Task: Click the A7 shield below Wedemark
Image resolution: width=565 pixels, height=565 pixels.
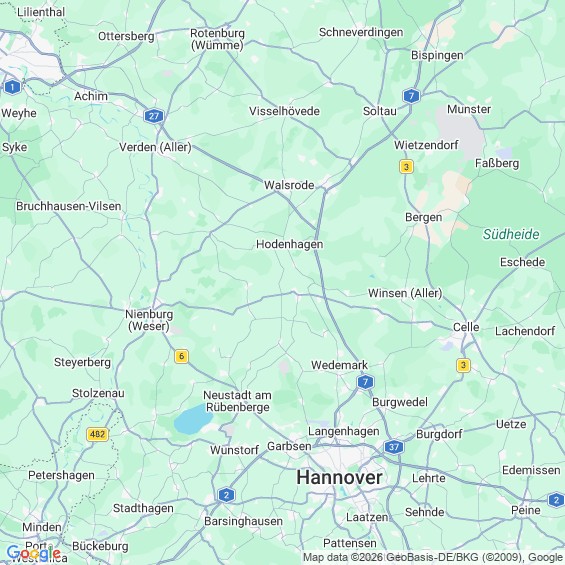Action: [x=365, y=382]
